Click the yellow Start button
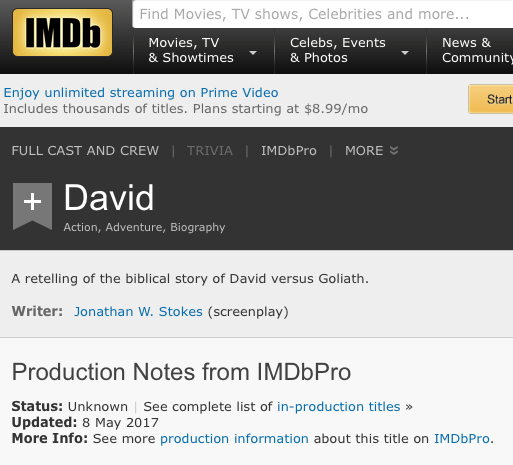Viewport: 513px width, 465px height. pos(491,99)
